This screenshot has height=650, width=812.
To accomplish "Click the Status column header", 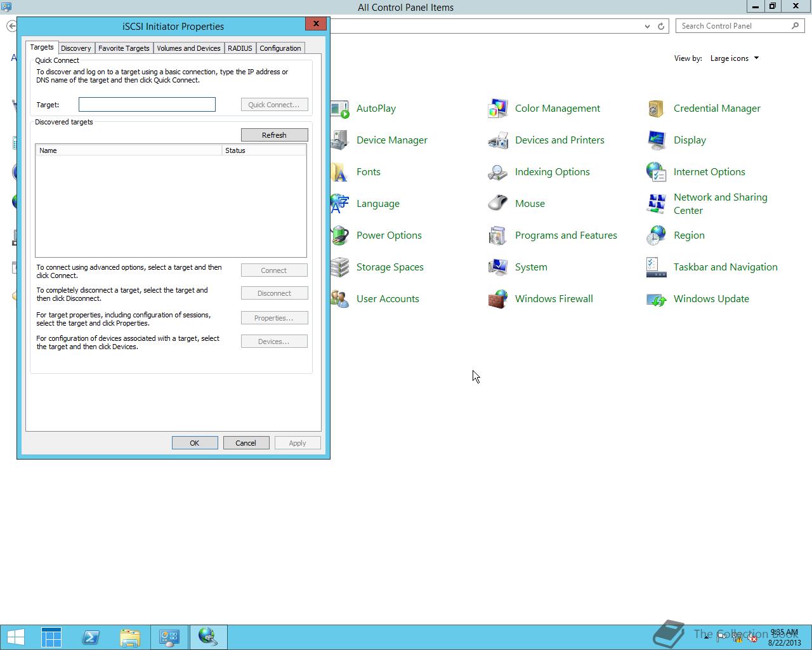I will click(x=264, y=150).
